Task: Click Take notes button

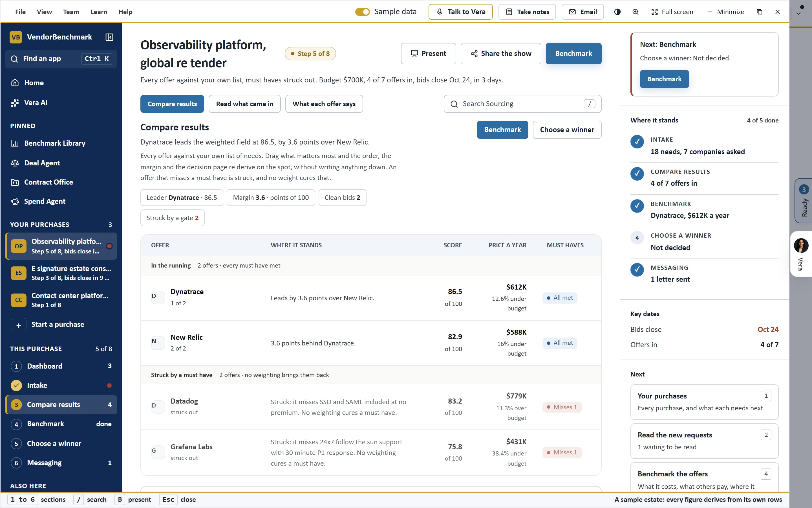Action: click(527, 12)
